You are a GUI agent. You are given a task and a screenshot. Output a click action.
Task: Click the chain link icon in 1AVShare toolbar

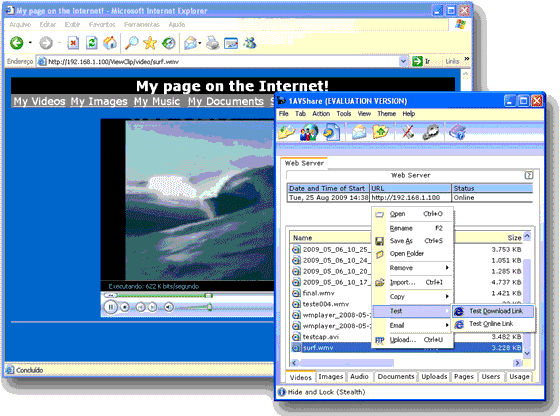(x=430, y=132)
